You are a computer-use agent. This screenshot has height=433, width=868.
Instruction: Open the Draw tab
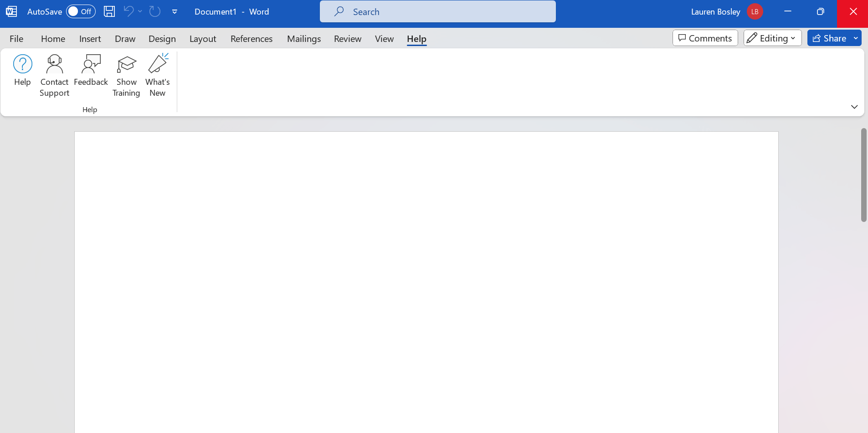(x=125, y=39)
